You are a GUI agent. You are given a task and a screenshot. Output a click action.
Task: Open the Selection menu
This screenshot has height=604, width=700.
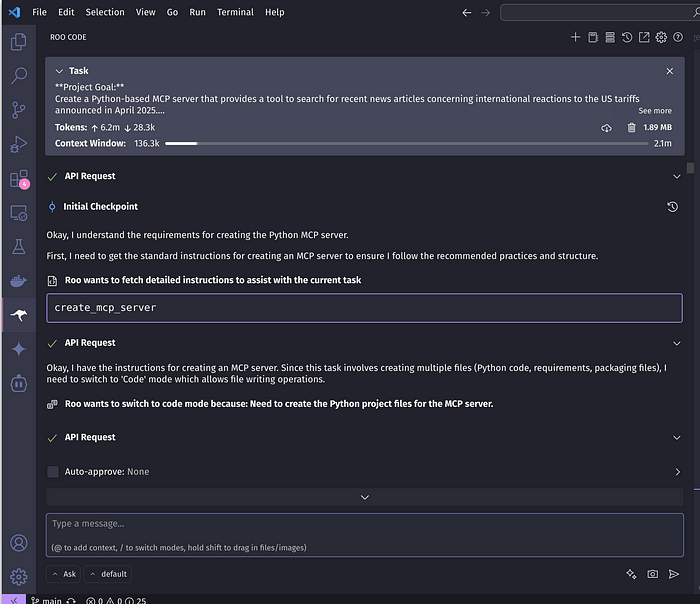click(x=105, y=12)
